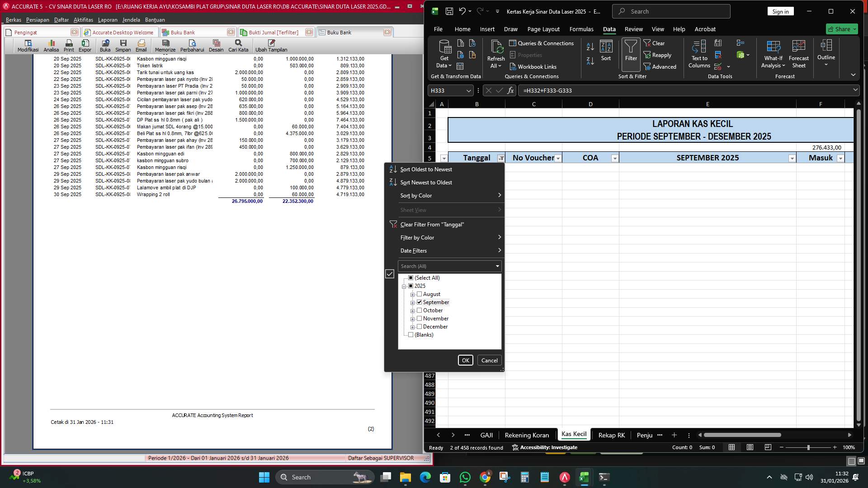Image resolution: width=868 pixels, height=488 pixels.
Task: Open Text to Columns tool
Action: click(x=698, y=54)
